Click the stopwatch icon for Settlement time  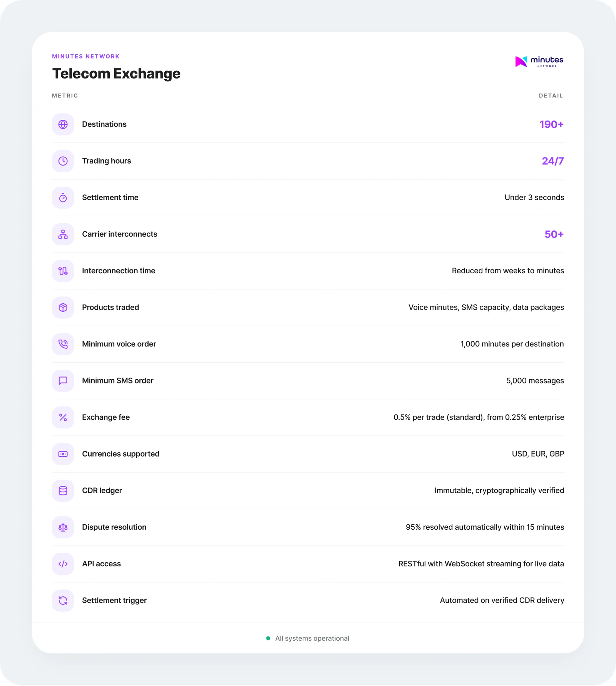point(63,197)
